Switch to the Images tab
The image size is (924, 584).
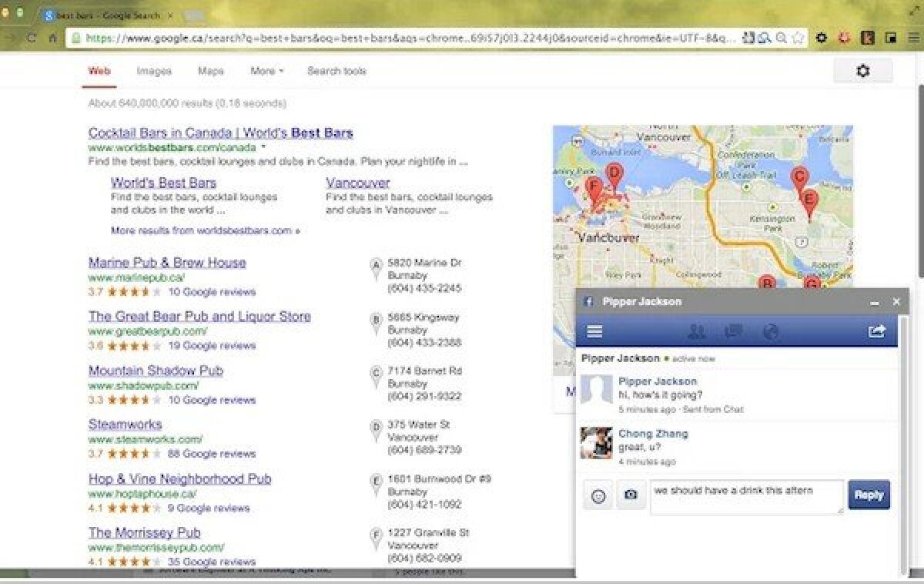click(x=153, y=70)
